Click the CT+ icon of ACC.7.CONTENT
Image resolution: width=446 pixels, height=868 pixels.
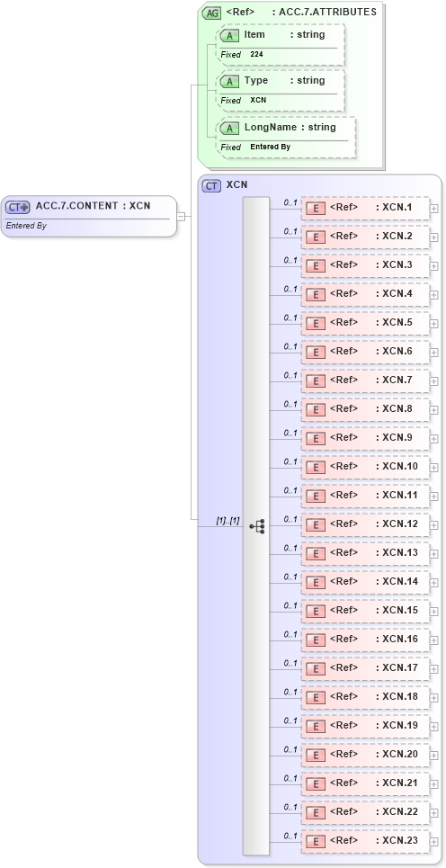[18, 207]
